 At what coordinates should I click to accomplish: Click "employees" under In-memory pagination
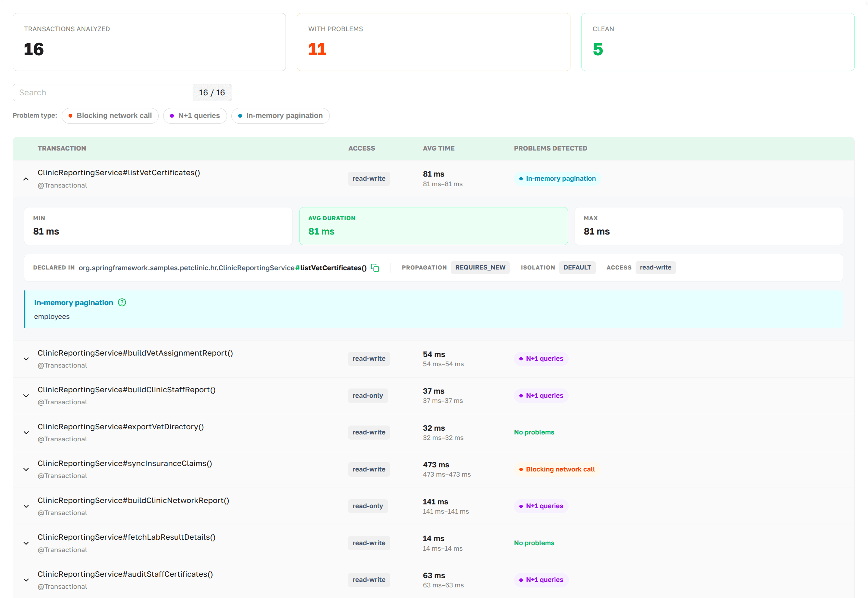pyautogui.click(x=52, y=316)
